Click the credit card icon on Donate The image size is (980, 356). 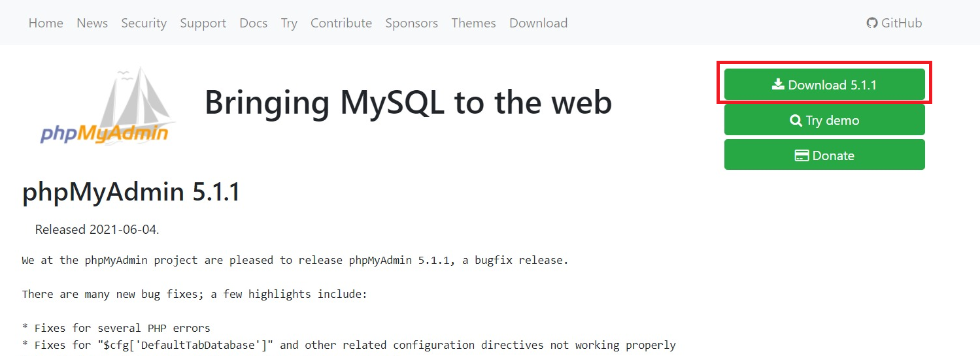coord(802,155)
